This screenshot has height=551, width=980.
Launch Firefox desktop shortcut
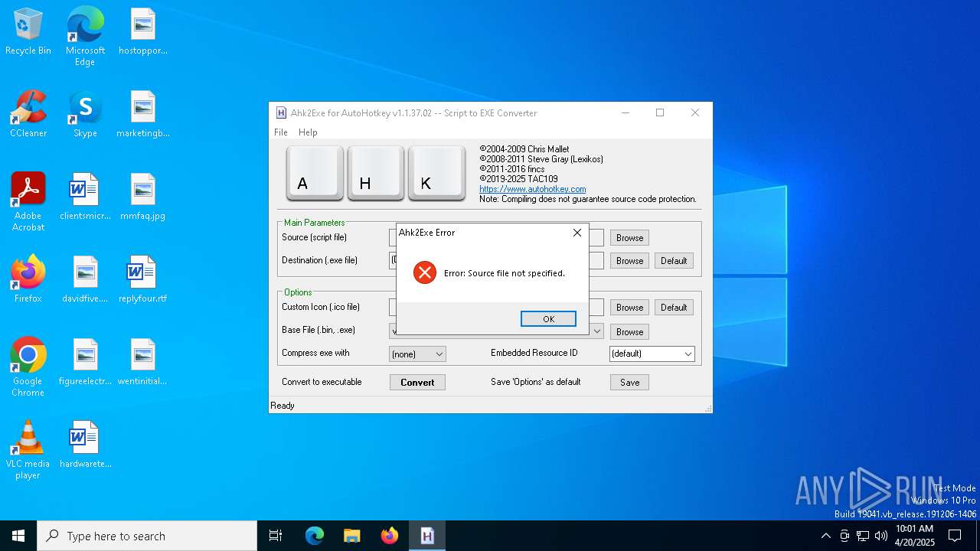28,279
